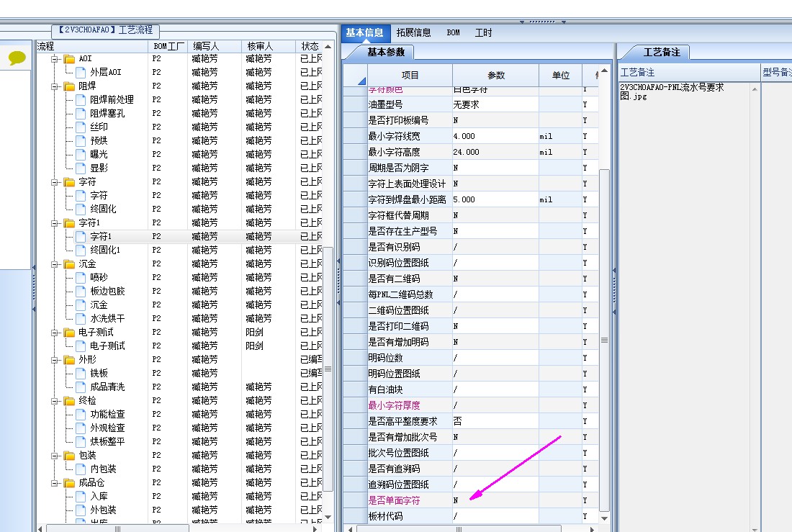792x532 pixels.
Task: Click the 阻焊前处理 document icon
Action: coord(81,99)
